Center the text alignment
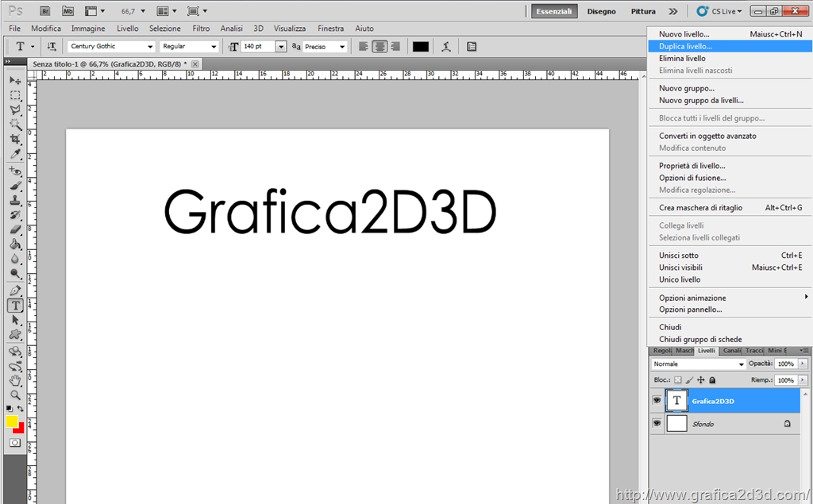The width and height of the screenshot is (813, 504). point(380,47)
